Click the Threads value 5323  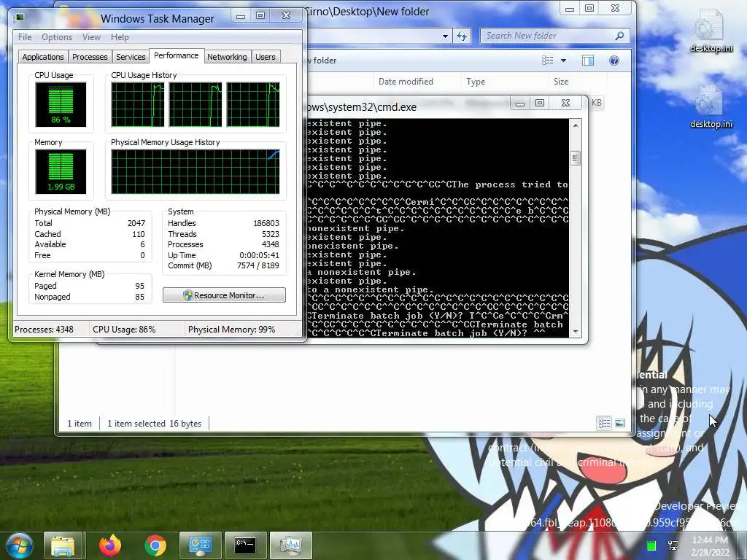coord(270,234)
